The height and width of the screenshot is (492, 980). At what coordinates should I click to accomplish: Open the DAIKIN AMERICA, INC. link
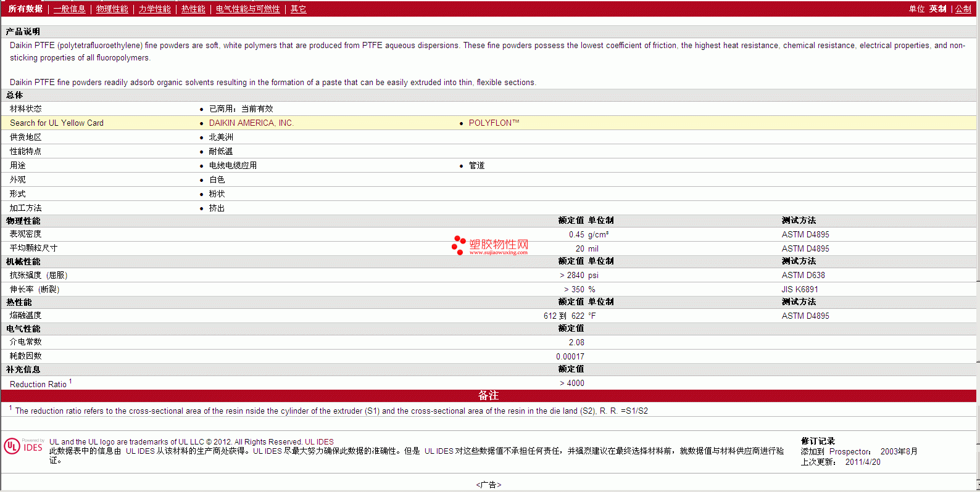click(251, 123)
